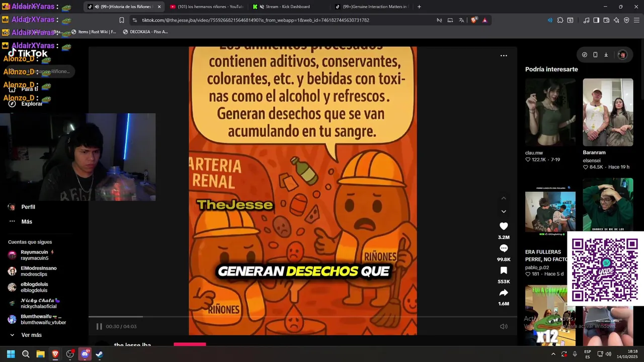
Task: Open Baranram suggested video thumbnail
Action: coord(608,112)
